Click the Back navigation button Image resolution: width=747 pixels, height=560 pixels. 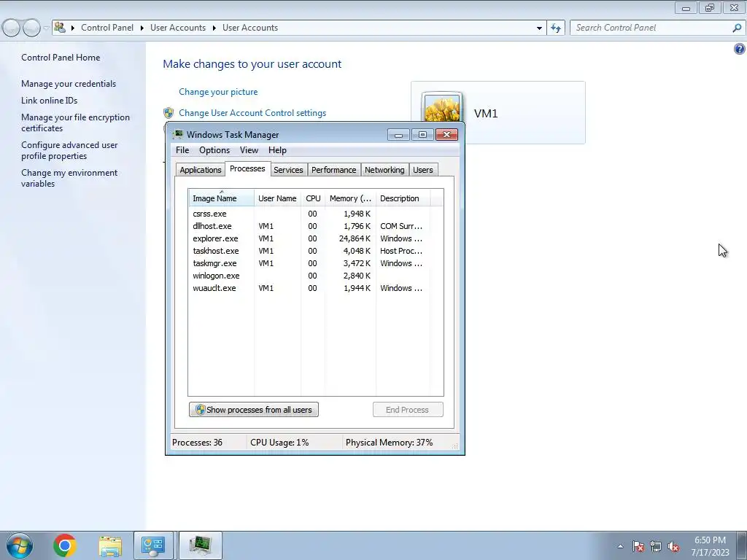tap(12, 28)
